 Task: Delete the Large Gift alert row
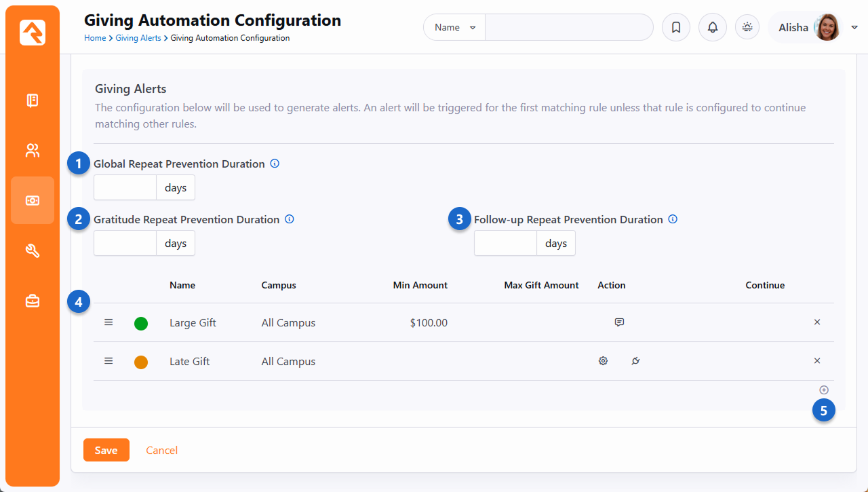coord(817,322)
